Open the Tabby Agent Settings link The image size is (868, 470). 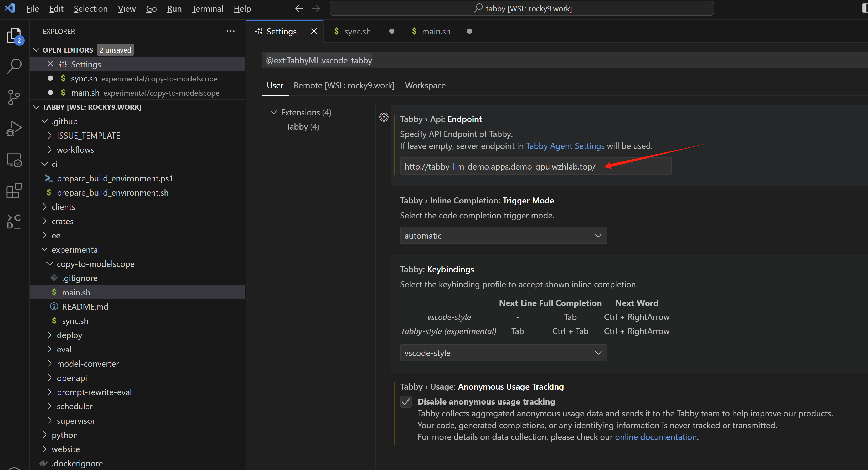565,146
